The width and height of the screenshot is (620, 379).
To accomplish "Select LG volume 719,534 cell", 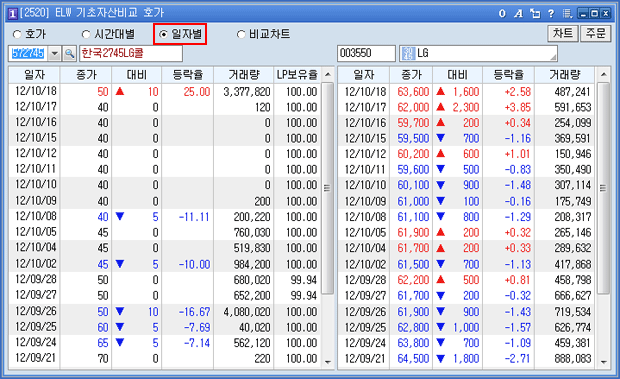I will pos(564,312).
